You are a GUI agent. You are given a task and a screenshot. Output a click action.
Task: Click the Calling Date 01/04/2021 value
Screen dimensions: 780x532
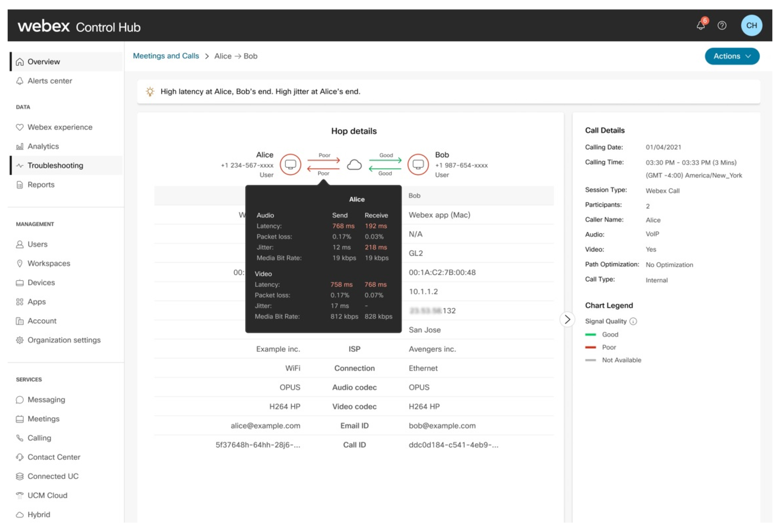pyautogui.click(x=663, y=147)
